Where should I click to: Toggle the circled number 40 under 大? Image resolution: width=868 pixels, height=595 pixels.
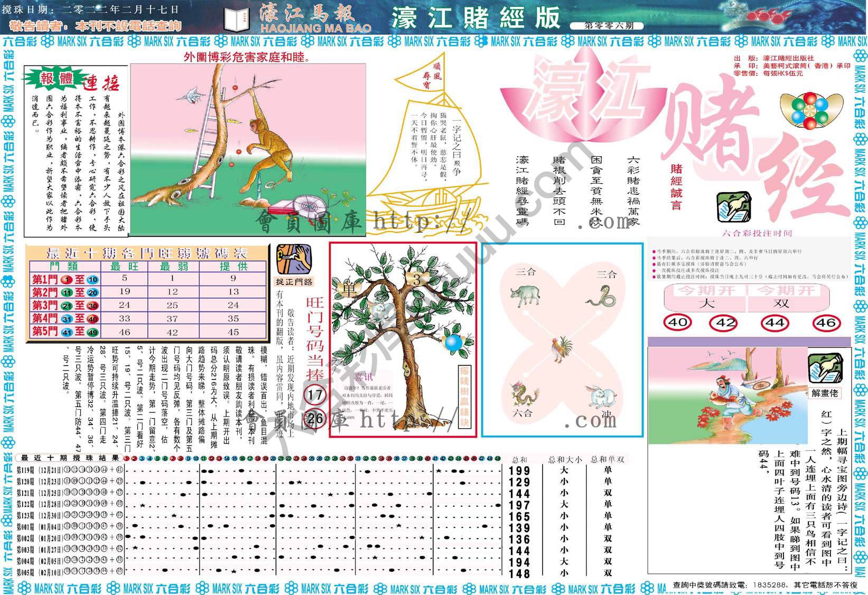pyautogui.click(x=678, y=323)
